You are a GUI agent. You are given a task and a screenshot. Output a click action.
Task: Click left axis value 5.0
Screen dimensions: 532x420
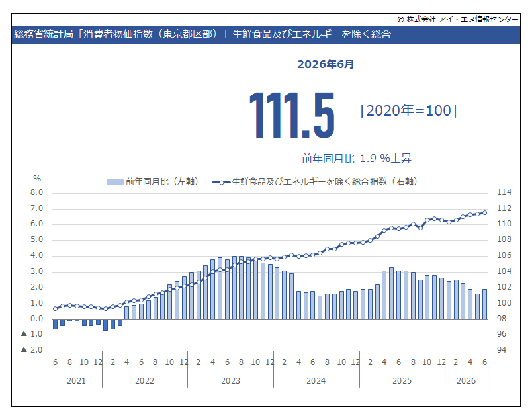[36, 239]
